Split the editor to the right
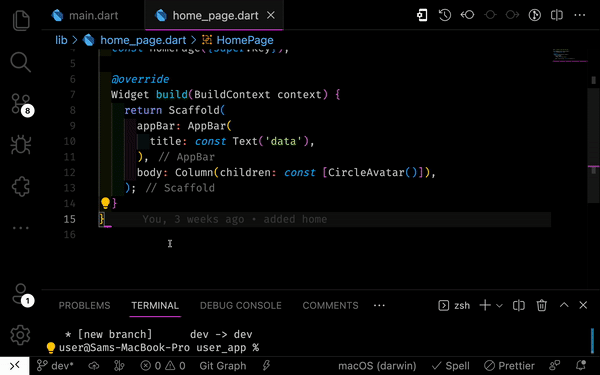Screen dimensions: 600x375 point(557,15)
